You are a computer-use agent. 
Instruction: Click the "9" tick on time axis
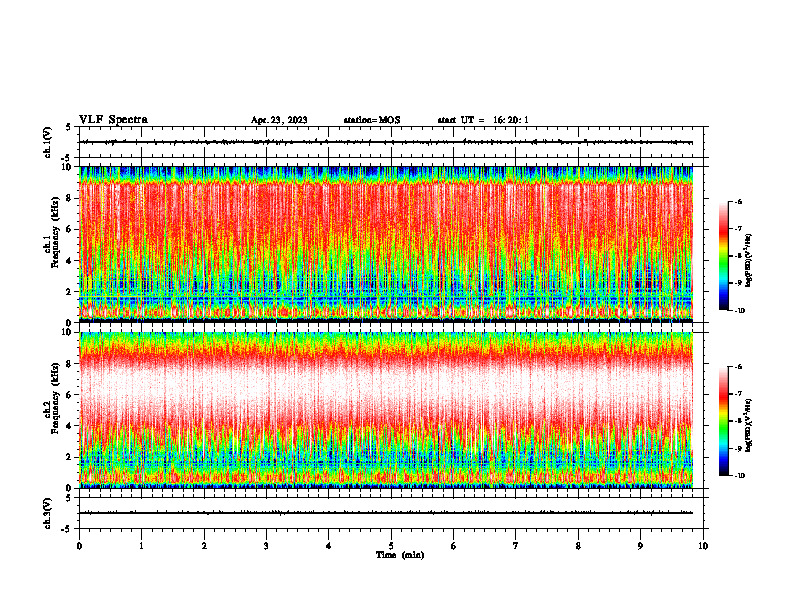(x=640, y=546)
